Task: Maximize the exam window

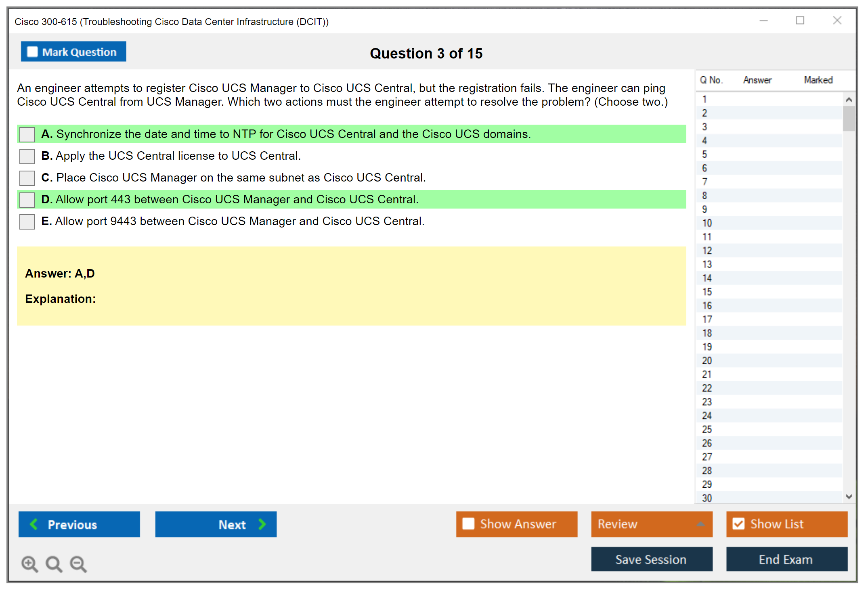Action: coord(800,21)
